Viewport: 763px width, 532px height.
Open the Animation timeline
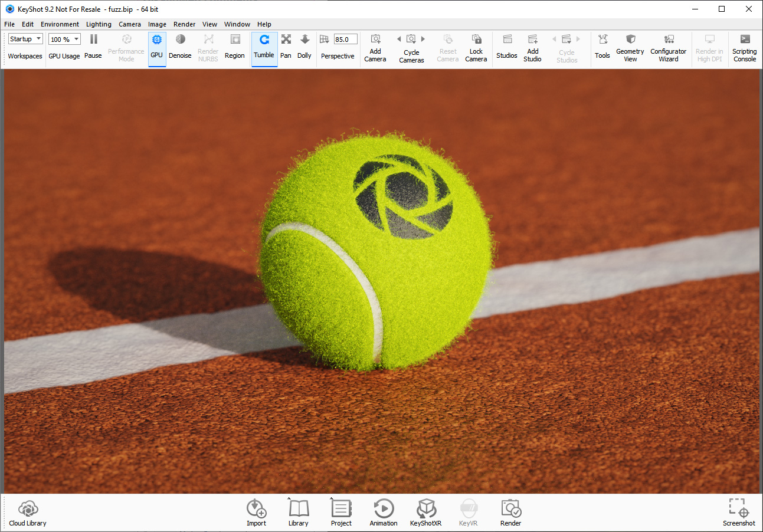pyautogui.click(x=384, y=513)
